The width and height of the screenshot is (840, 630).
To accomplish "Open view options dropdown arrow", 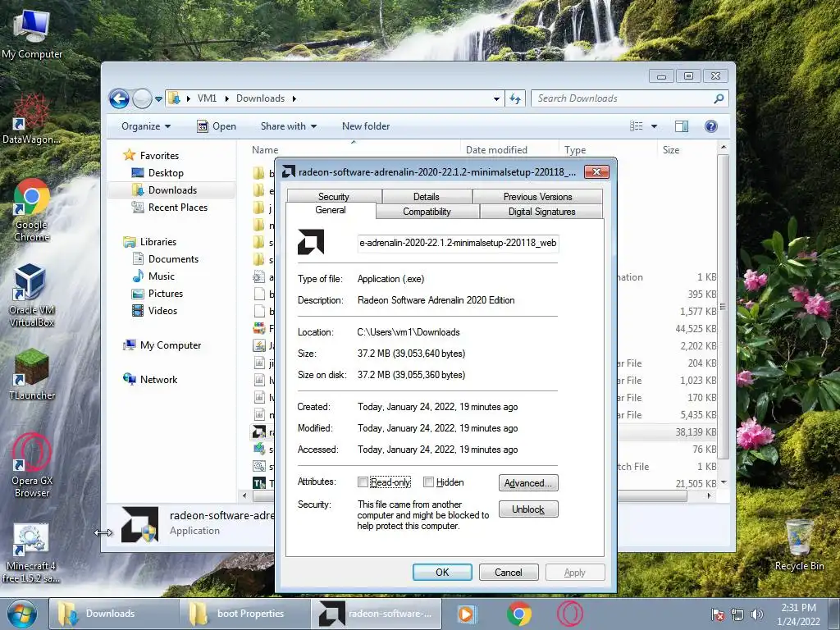I will pyautogui.click(x=654, y=126).
